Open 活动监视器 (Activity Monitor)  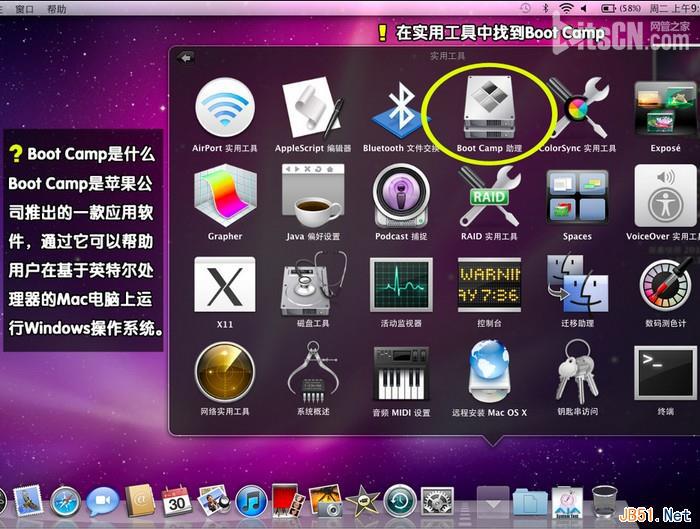pos(400,284)
